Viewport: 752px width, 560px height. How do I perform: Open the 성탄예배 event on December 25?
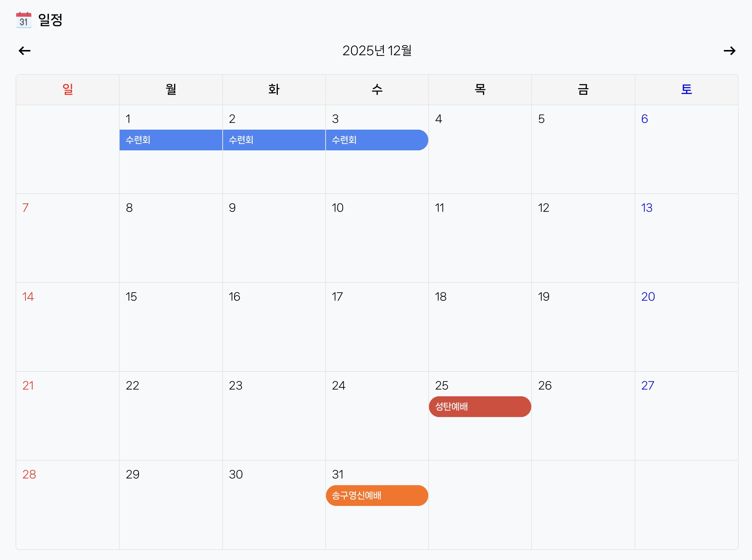click(x=480, y=407)
